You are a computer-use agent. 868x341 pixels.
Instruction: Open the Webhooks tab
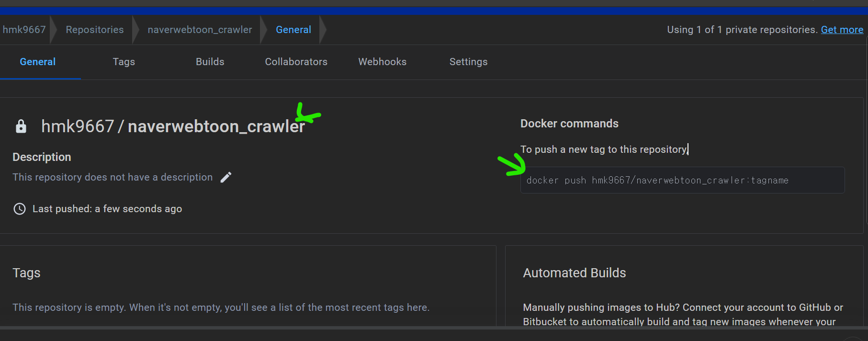[383, 62]
